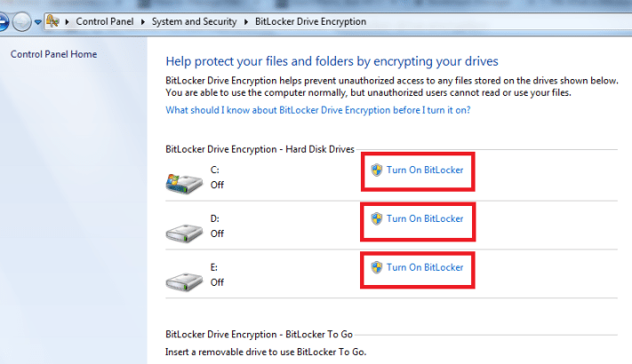Turn On BitLocker for drive C
Screen dimensions: 632x364
[424, 169]
